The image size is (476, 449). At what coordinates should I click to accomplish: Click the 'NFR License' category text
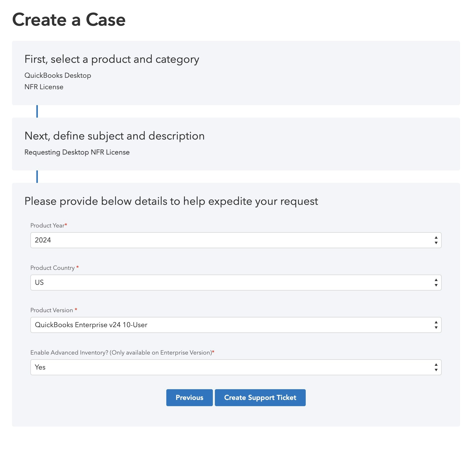click(44, 87)
